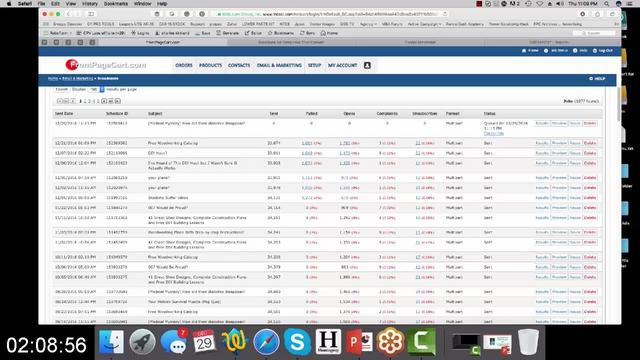The width and height of the screenshot is (640, 360).
Task: Switch to the FrontPageCart.com browser tab
Action: tap(163, 42)
